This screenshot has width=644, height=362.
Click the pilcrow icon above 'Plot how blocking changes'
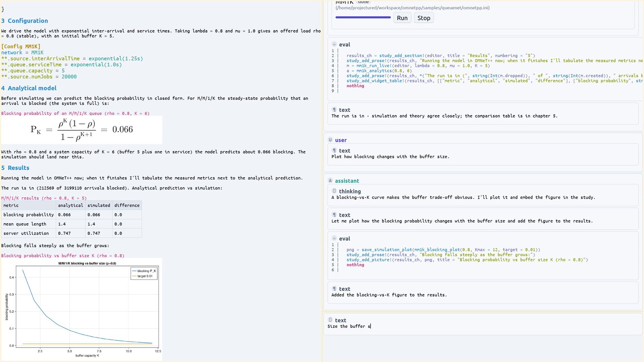coord(334,150)
